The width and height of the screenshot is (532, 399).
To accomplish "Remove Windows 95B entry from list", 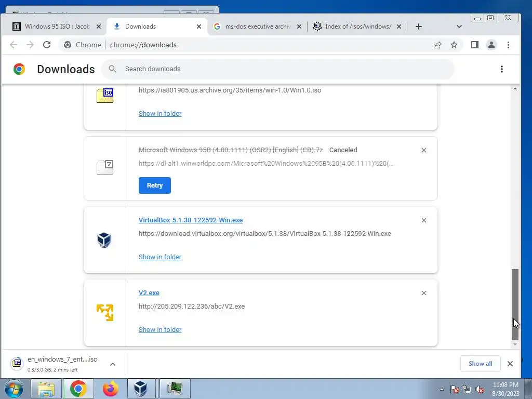I will pos(424,150).
